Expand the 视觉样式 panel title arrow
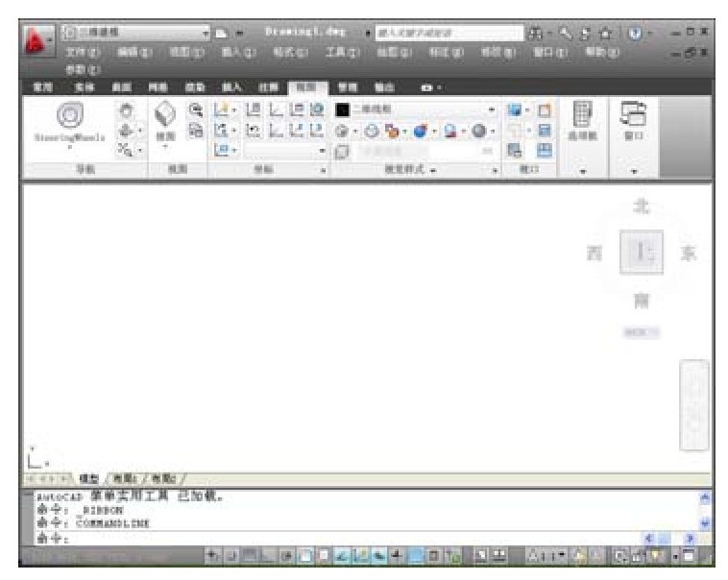 tap(433, 170)
